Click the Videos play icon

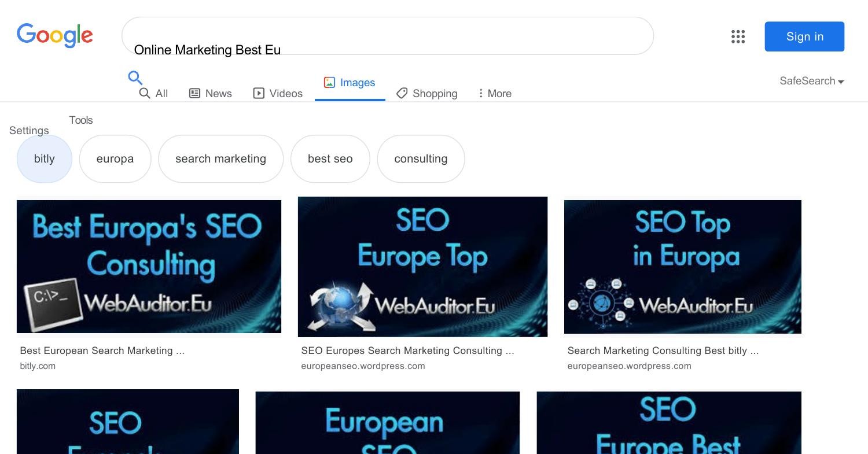(259, 93)
